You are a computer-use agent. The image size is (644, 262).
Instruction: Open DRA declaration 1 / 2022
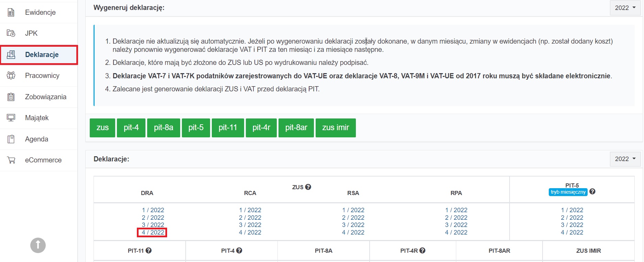[153, 210]
